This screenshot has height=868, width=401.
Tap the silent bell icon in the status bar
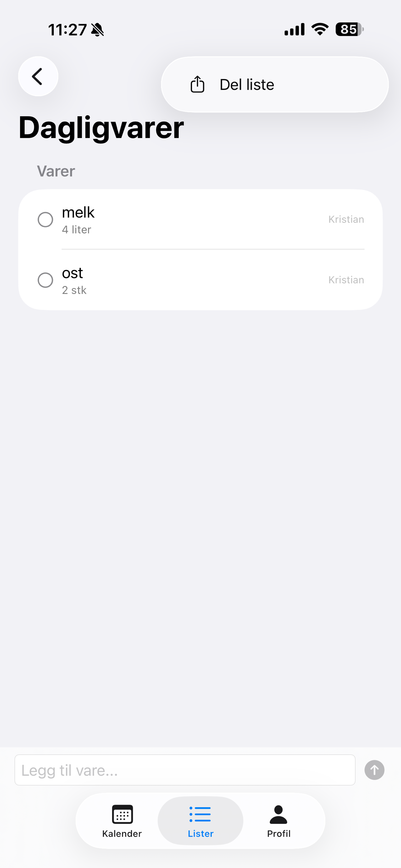tap(98, 30)
